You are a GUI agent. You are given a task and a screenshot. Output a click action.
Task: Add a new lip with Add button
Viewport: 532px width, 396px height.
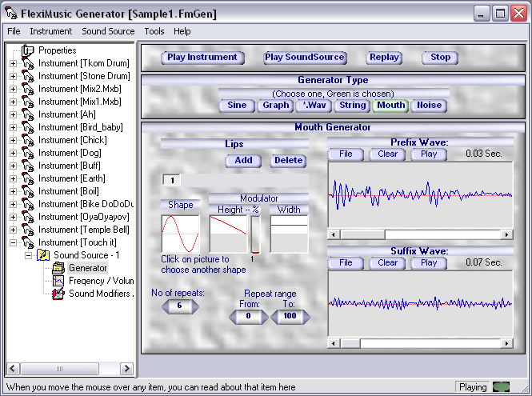(243, 161)
